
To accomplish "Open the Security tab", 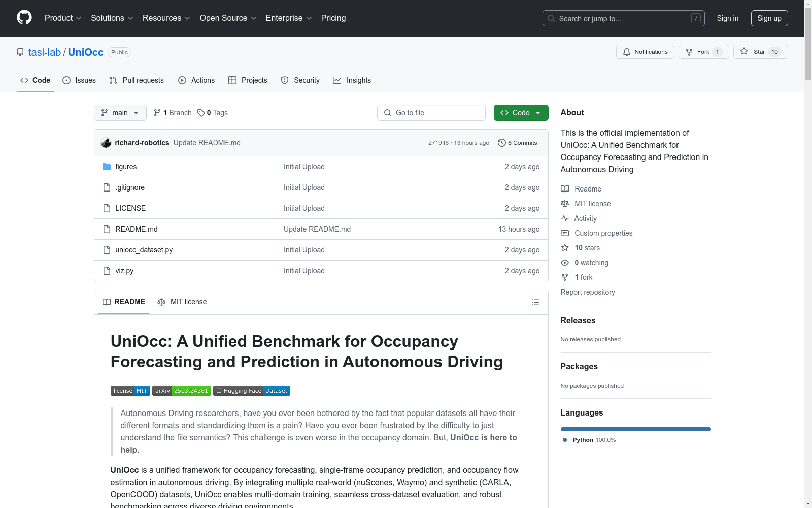I will click(300, 80).
